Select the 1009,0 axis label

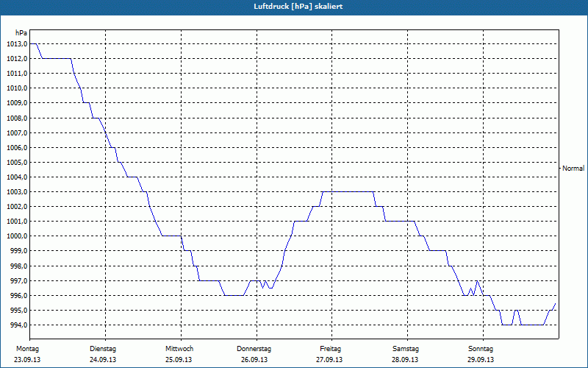17,103
